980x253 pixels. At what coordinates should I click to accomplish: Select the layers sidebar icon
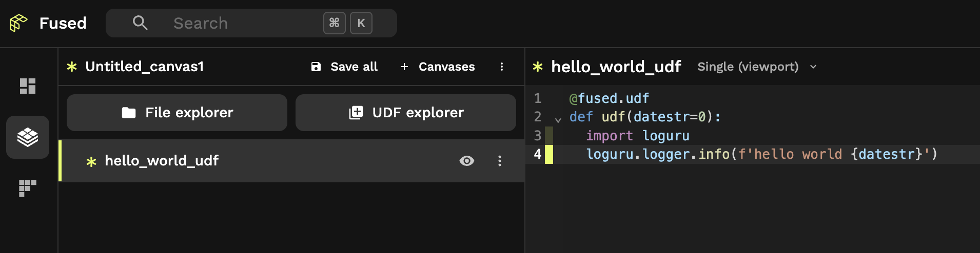coord(28,137)
